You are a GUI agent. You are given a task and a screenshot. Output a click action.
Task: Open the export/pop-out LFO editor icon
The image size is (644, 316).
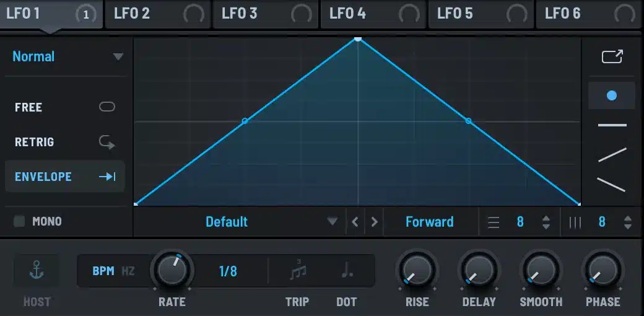[612, 57]
